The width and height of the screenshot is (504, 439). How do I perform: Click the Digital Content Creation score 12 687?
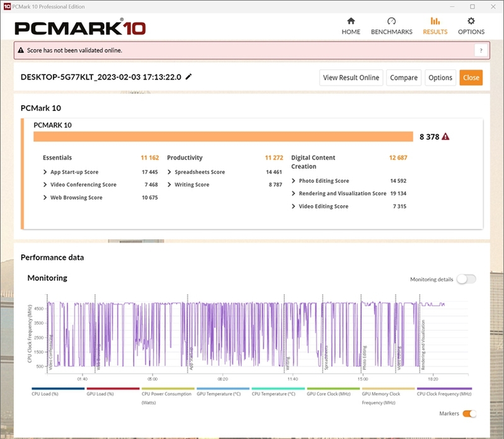click(x=398, y=157)
